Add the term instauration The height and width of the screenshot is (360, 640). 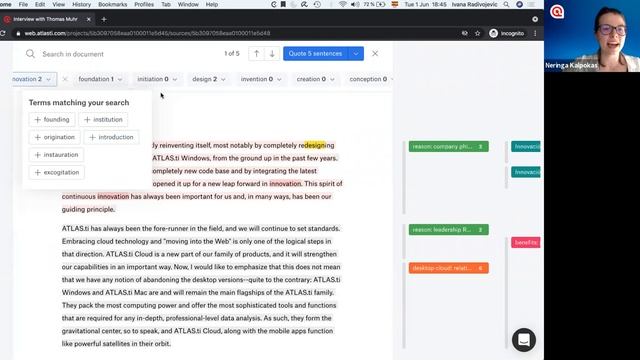click(56, 155)
